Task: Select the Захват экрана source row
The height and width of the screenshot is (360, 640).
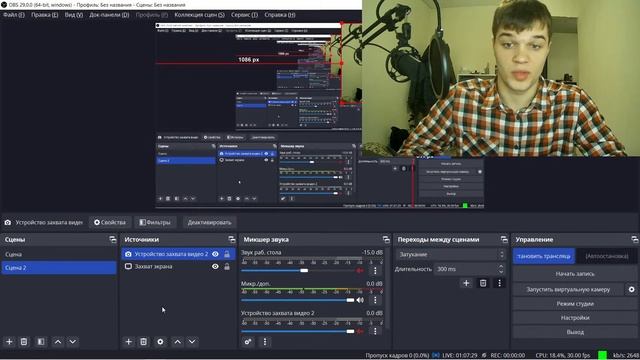Action: pyautogui.click(x=178, y=266)
